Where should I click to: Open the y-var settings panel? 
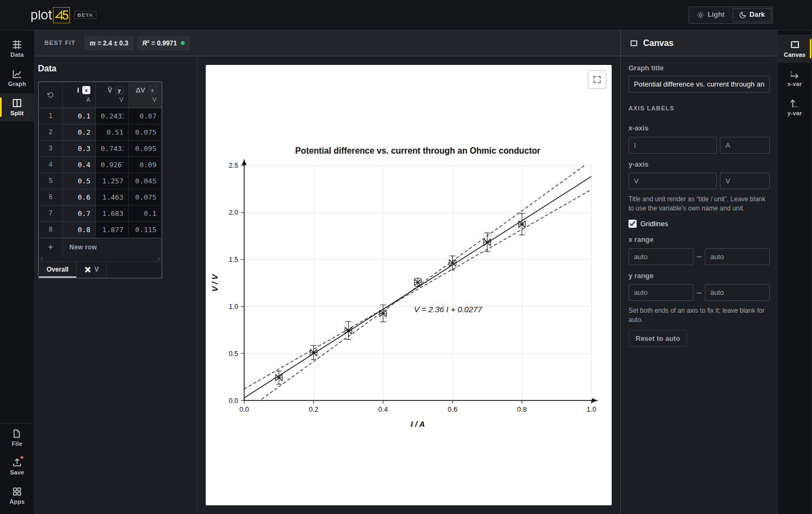794,107
